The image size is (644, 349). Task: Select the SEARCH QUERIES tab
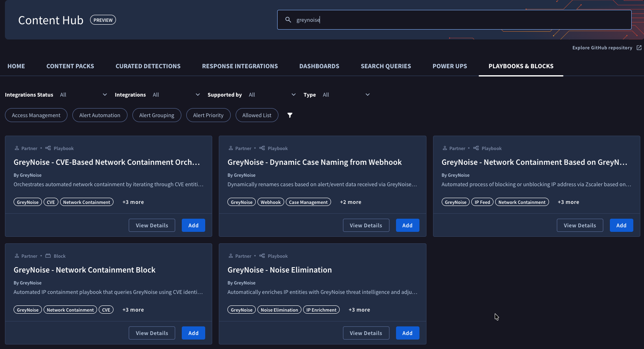[x=386, y=66]
